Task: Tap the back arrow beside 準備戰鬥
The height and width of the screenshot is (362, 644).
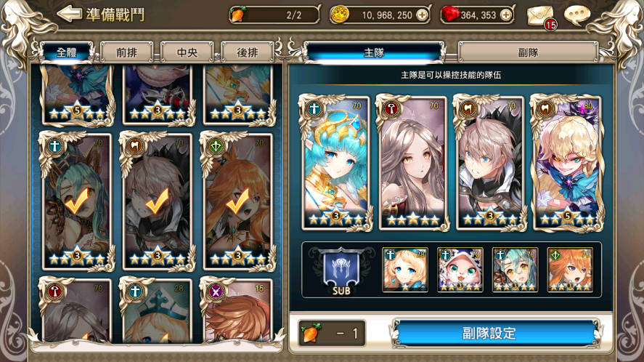Action: pos(69,14)
